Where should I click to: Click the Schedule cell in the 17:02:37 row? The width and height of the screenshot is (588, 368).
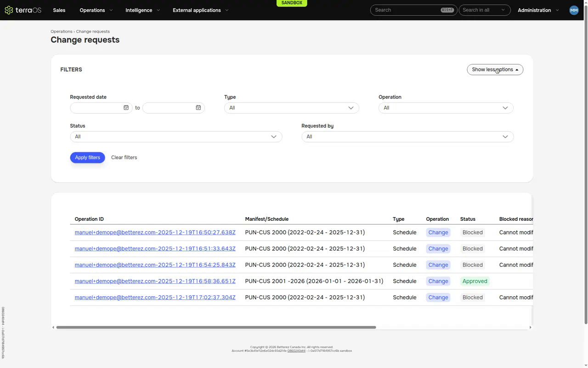405,297
